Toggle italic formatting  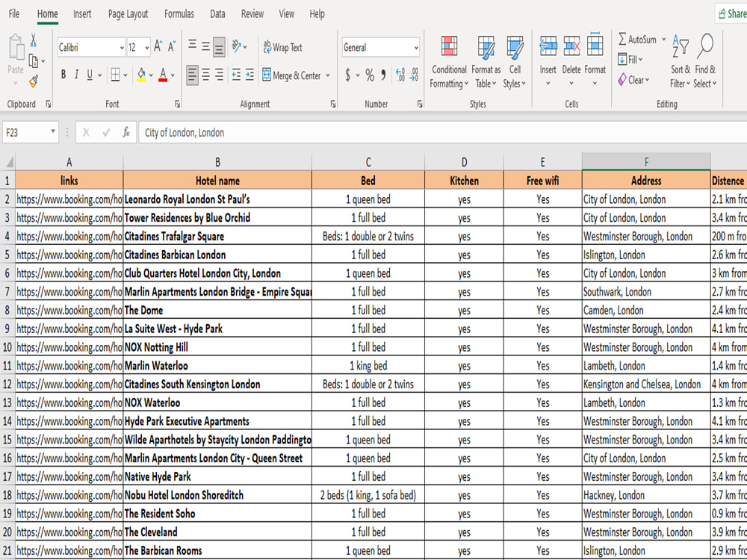pyautogui.click(x=75, y=75)
